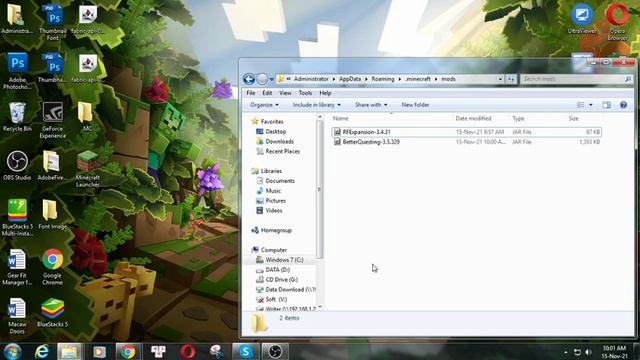Open the Share with dropdown
The height and width of the screenshot is (360, 640).
[371, 105]
